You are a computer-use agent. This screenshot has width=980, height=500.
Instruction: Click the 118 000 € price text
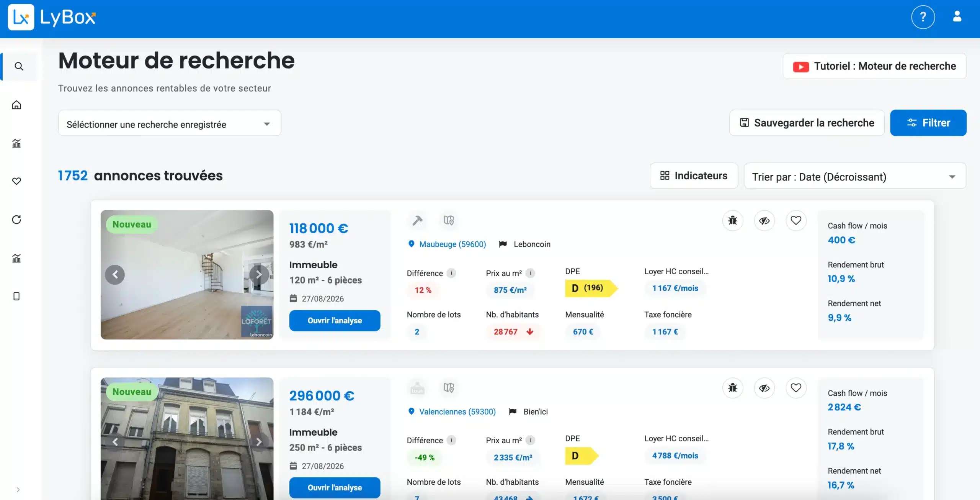318,228
